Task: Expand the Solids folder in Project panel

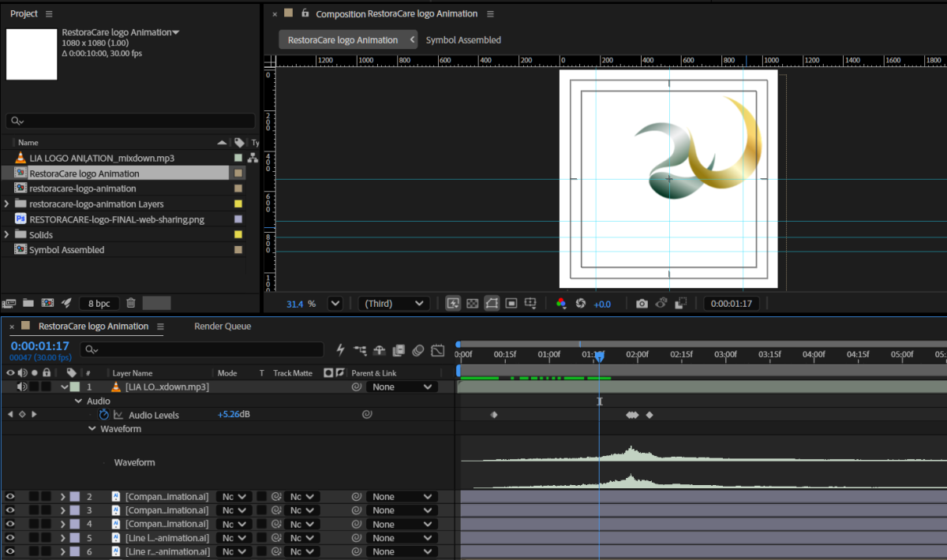Action: (7, 234)
